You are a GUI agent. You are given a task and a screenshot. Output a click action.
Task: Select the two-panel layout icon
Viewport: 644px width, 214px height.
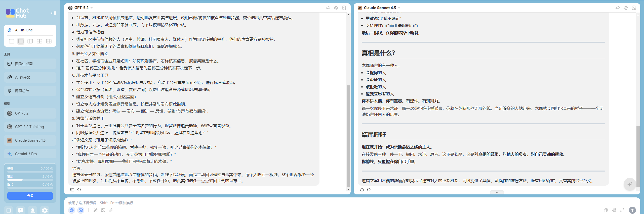pyautogui.click(x=21, y=41)
